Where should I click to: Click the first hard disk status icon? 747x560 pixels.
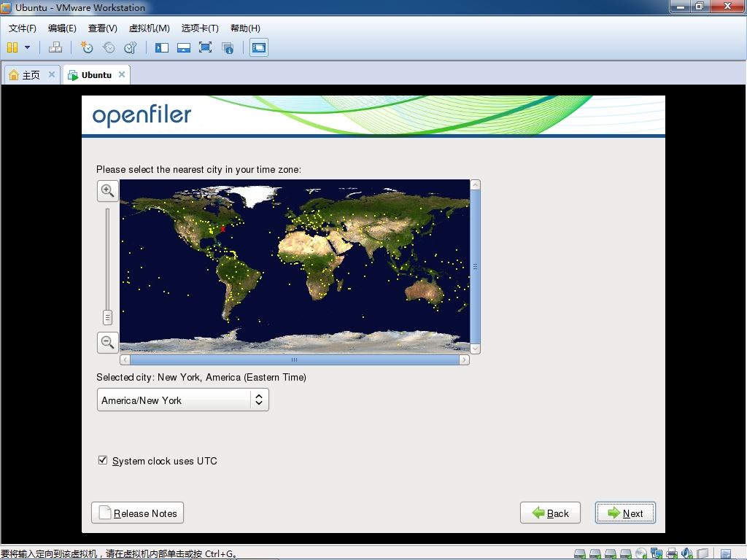click(x=580, y=553)
